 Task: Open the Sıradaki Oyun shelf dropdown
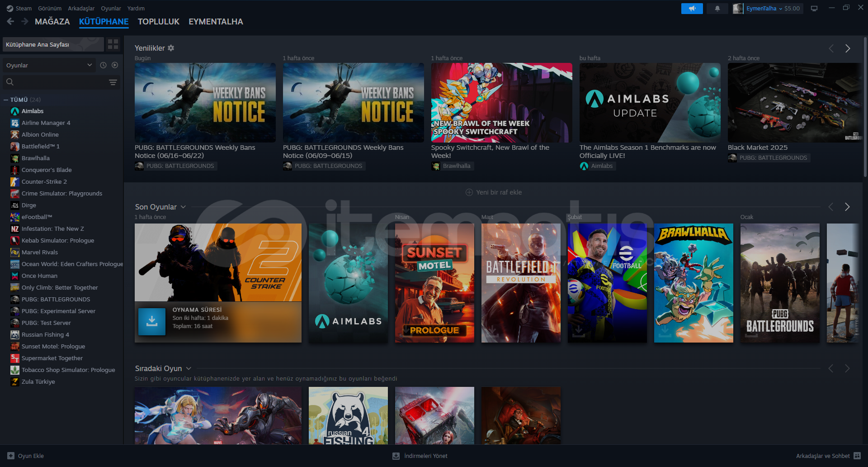(x=189, y=368)
